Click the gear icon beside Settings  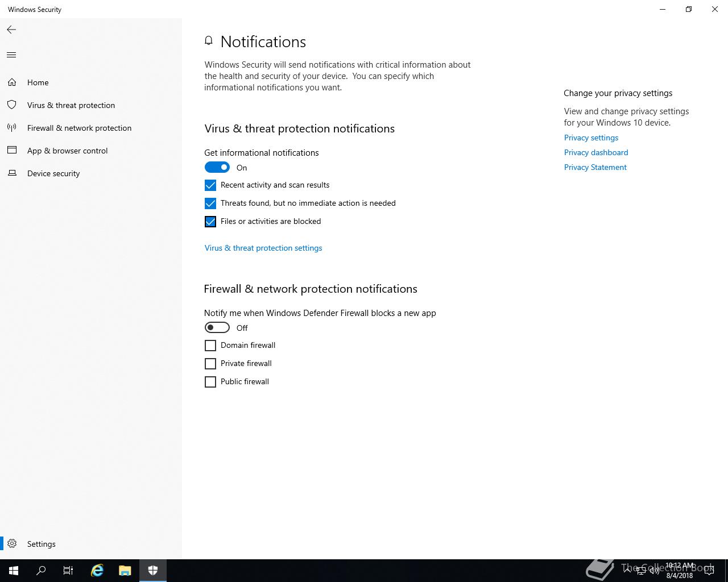[x=12, y=544]
